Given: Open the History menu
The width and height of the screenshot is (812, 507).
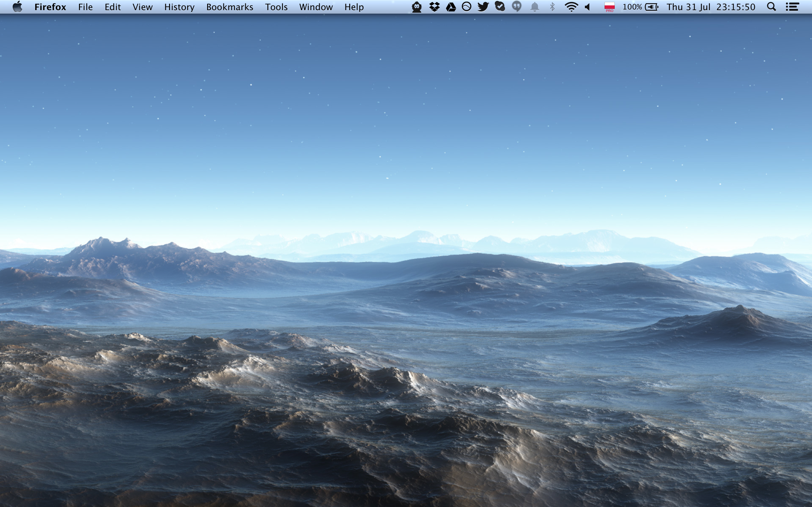Looking at the screenshot, I should click(x=179, y=7).
